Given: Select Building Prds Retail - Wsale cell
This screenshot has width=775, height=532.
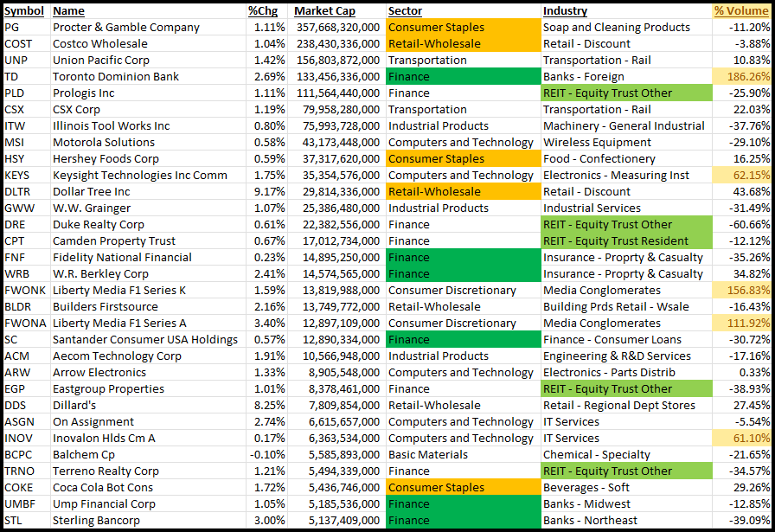Looking at the screenshot, I should [x=627, y=306].
